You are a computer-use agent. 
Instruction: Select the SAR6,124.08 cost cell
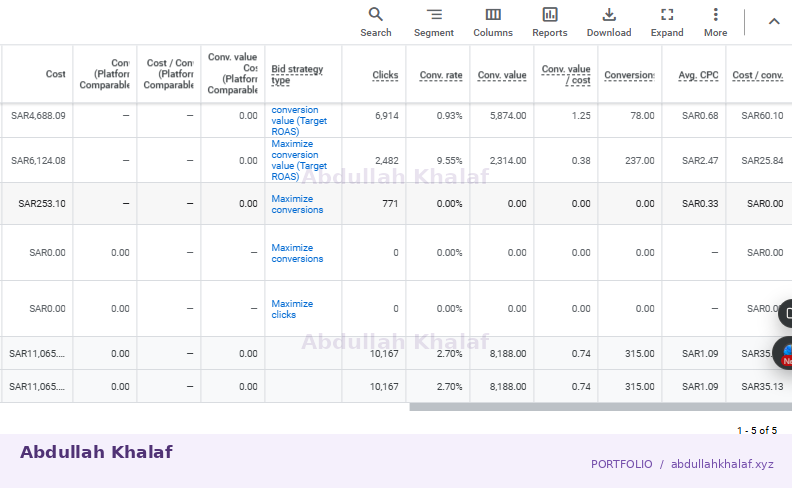pyautogui.click(x=38, y=161)
